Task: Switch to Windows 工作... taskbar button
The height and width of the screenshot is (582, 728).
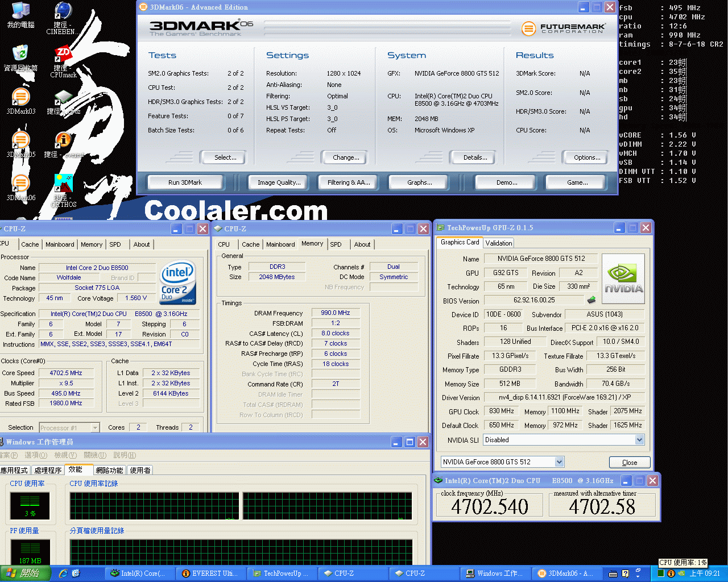Action: [x=494, y=573]
